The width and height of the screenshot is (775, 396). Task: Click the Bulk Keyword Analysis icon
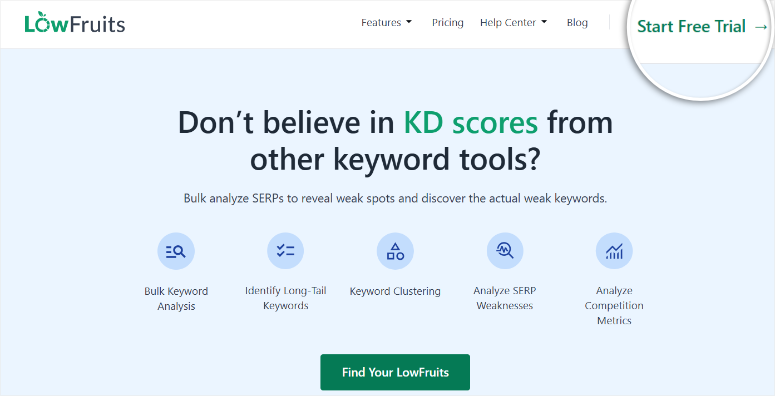point(176,252)
